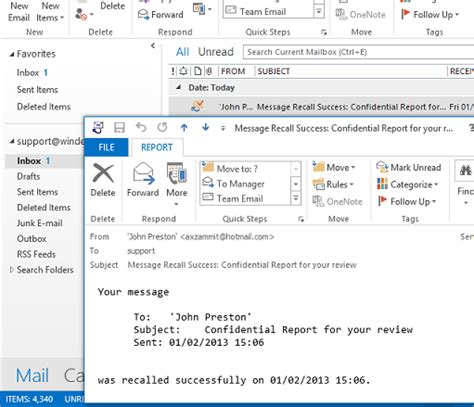
Task: Collapse the folder pane with the chevron
Action: tap(153, 46)
